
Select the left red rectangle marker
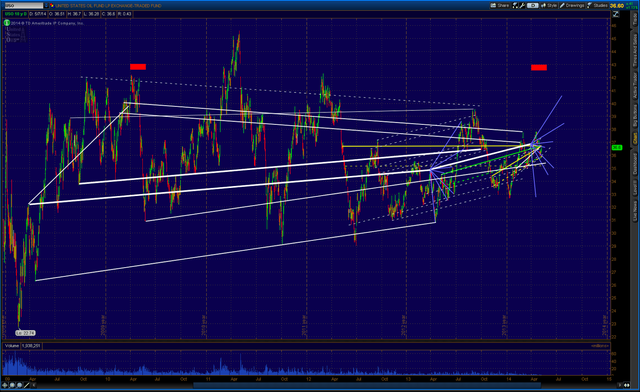click(138, 67)
